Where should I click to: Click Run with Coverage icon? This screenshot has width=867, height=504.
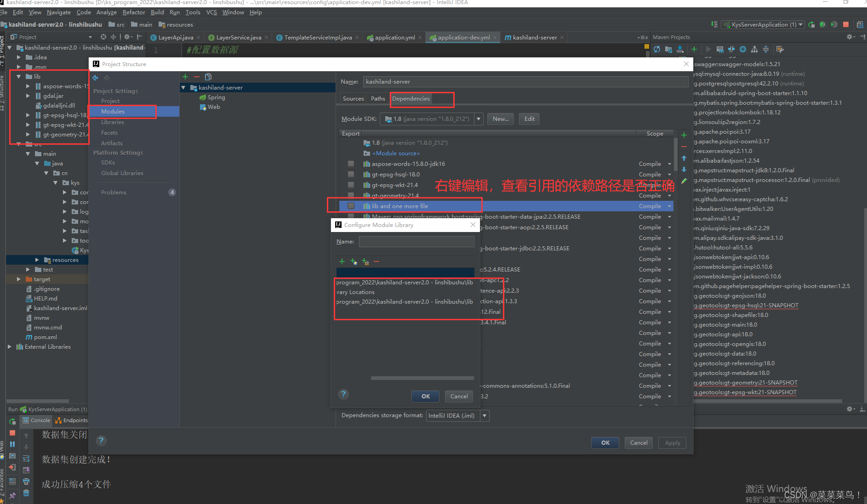tap(834, 24)
